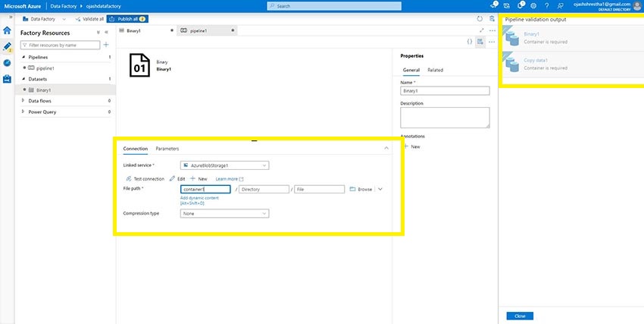Click the dataset Name field

point(445,91)
